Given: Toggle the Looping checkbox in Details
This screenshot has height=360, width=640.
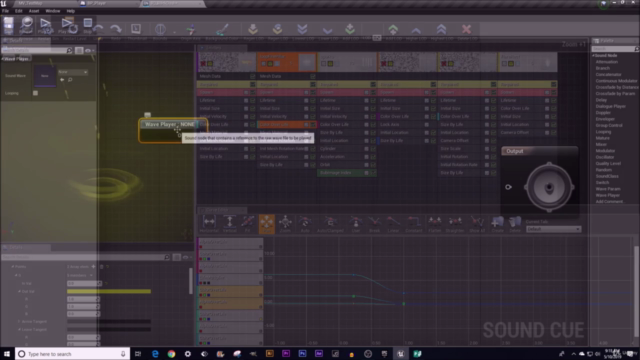Looking at the screenshot, I should [x=36, y=93].
